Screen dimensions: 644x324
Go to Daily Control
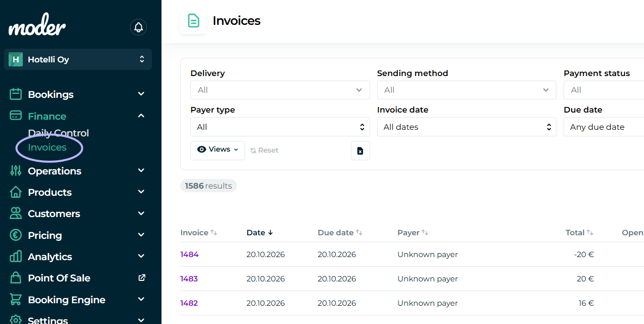58,133
